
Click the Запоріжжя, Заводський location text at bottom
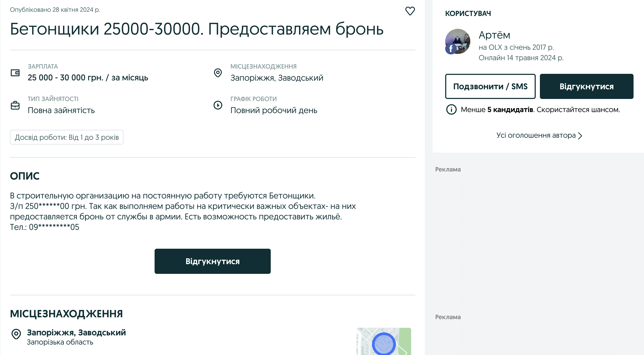tap(76, 332)
